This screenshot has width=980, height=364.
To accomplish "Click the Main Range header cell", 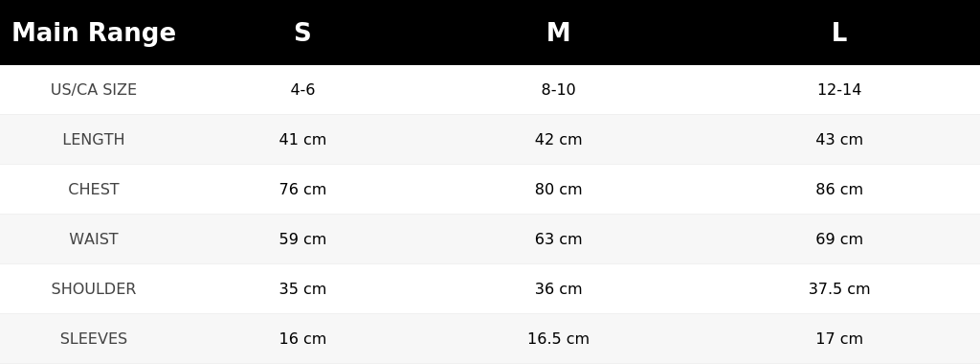I will [94, 33].
